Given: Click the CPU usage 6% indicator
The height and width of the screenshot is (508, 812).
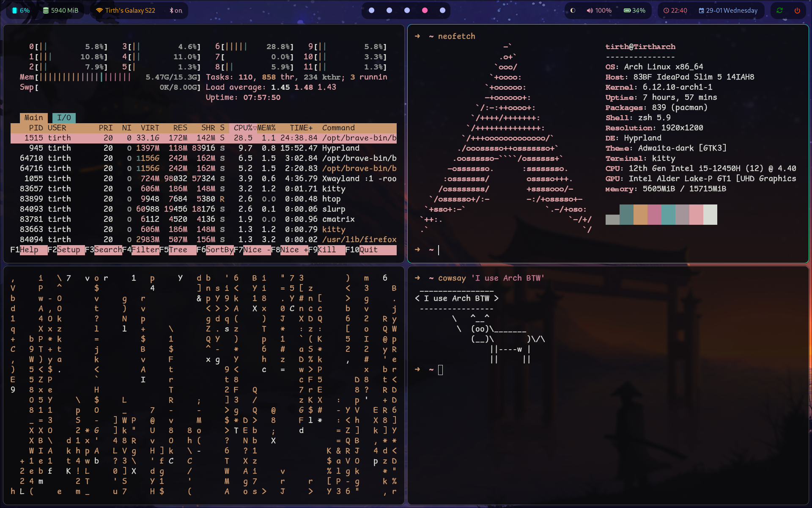Looking at the screenshot, I should coord(21,11).
